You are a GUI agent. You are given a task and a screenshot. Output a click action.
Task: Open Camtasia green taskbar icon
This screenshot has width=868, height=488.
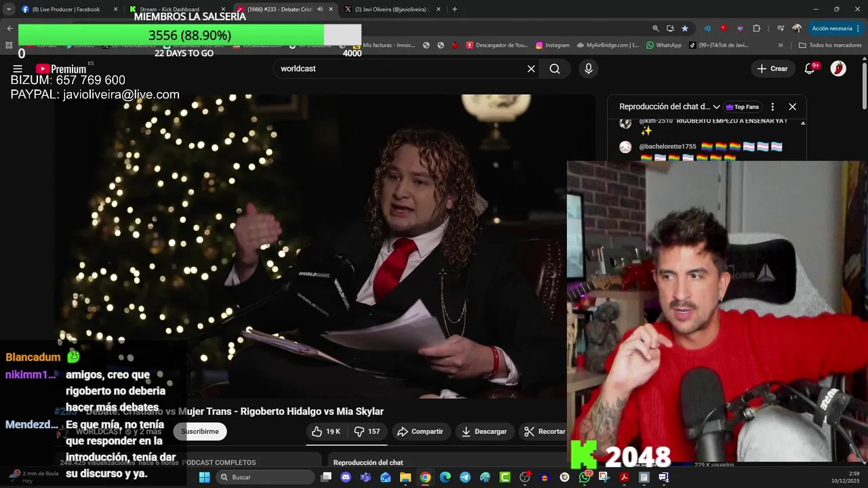(x=505, y=477)
